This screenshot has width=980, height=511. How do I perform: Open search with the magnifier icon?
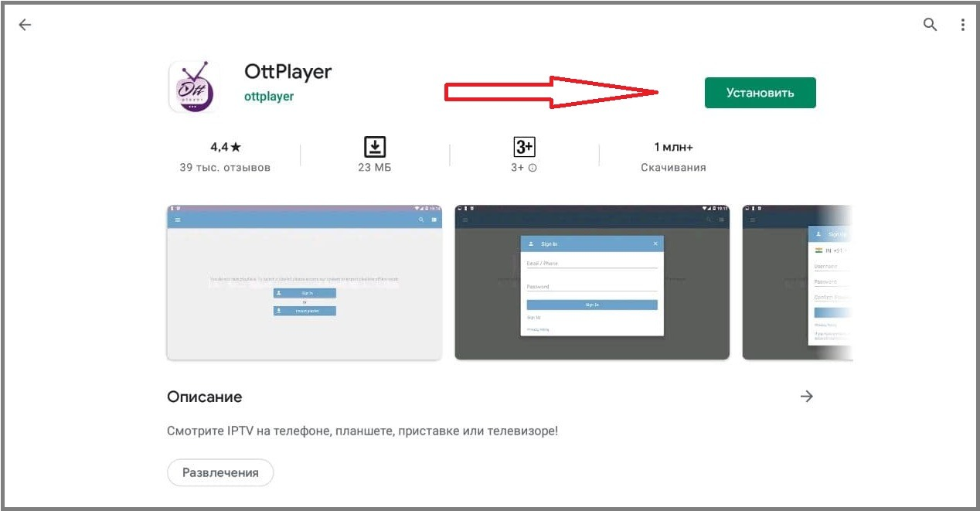pyautogui.click(x=931, y=25)
